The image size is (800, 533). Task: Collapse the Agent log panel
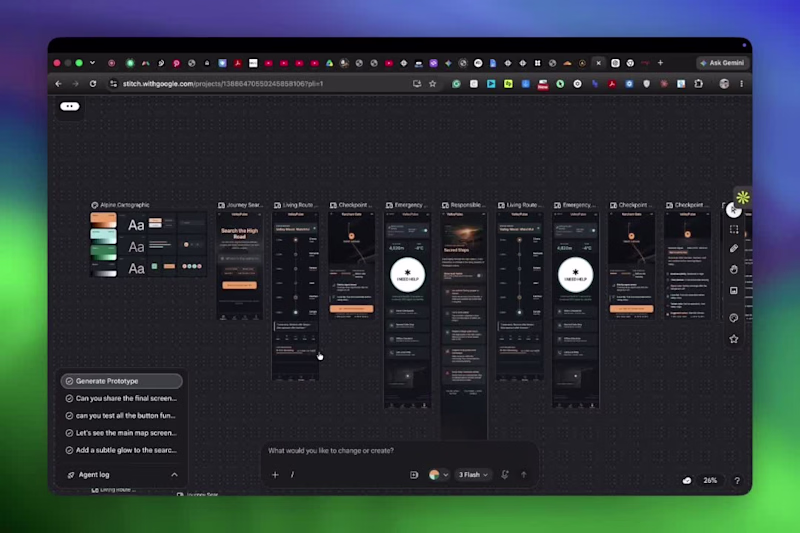pos(174,475)
